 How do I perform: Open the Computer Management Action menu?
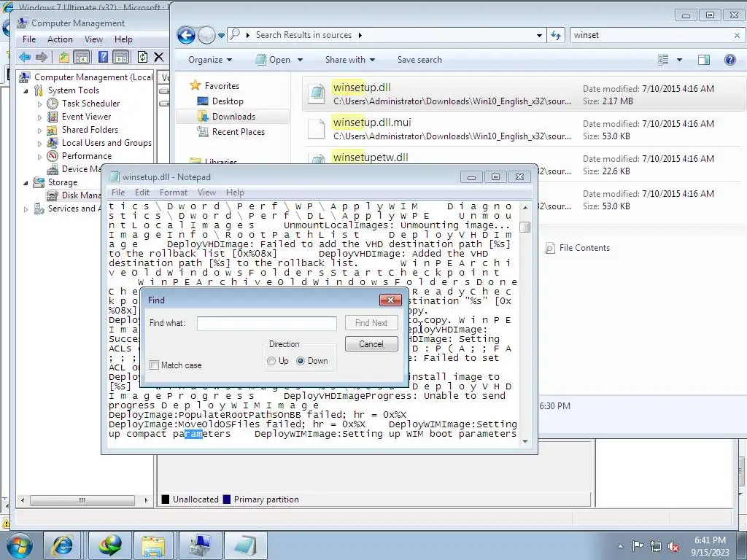tap(60, 39)
